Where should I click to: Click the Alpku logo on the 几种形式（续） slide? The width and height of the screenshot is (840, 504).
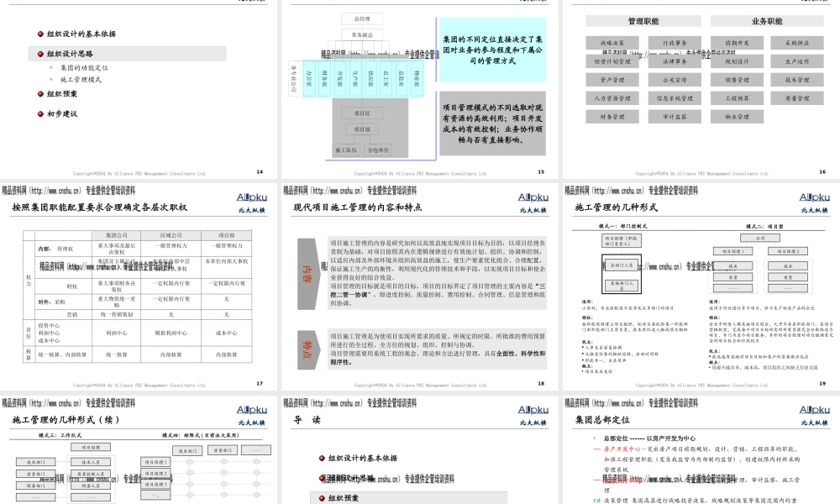tap(252, 410)
